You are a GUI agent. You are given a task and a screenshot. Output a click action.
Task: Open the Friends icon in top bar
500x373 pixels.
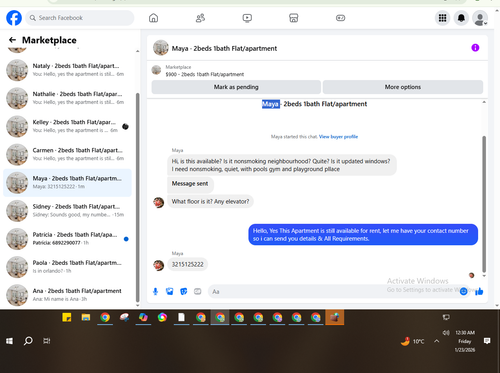coord(200,18)
